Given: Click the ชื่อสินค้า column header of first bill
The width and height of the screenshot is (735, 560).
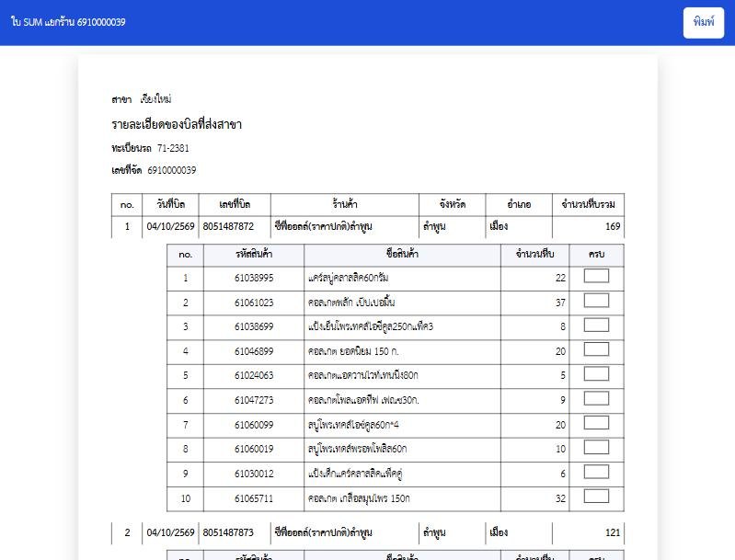Looking at the screenshot, I should (402, 254).
